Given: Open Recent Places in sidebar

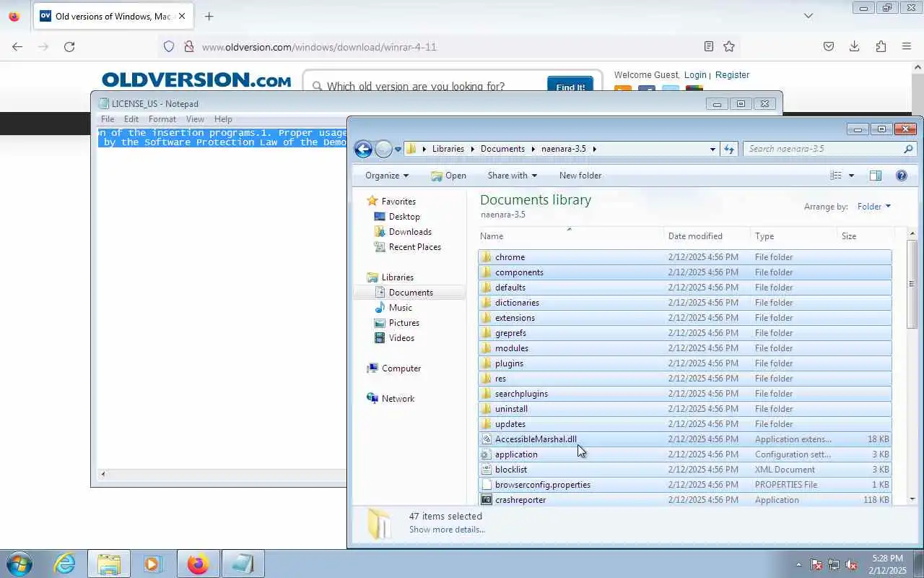Looking at the screenshot, I should 414,247.
